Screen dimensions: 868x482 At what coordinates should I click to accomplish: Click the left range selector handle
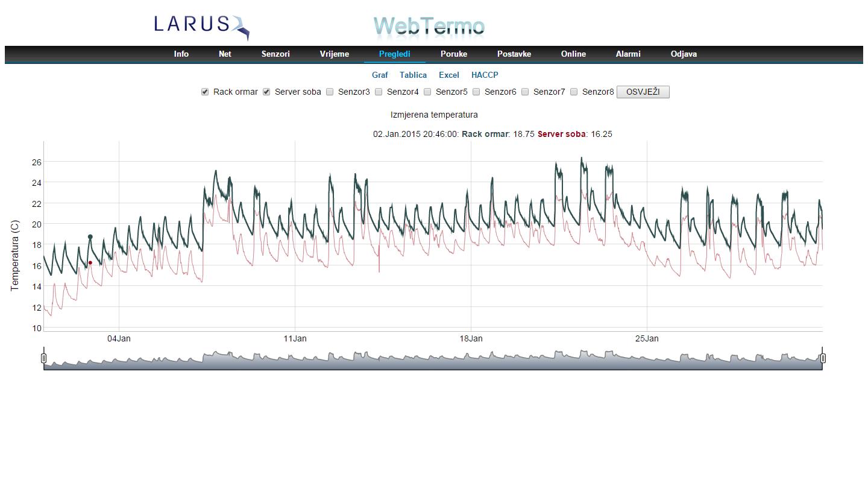pyautogui.click(x=44, y=358)
